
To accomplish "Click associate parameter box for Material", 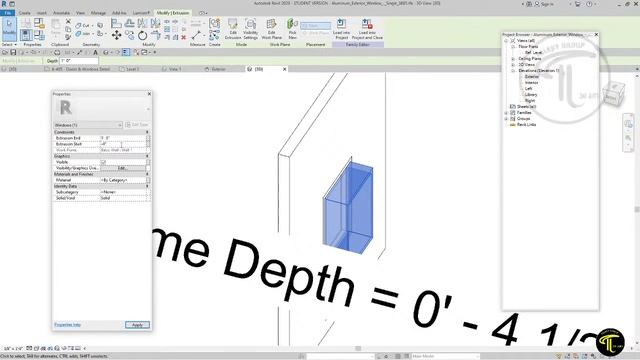I will tap(148, 180).
